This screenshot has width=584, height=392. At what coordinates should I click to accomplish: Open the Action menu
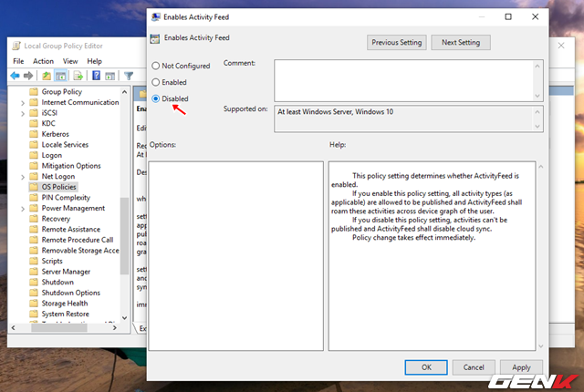point(43,61)
